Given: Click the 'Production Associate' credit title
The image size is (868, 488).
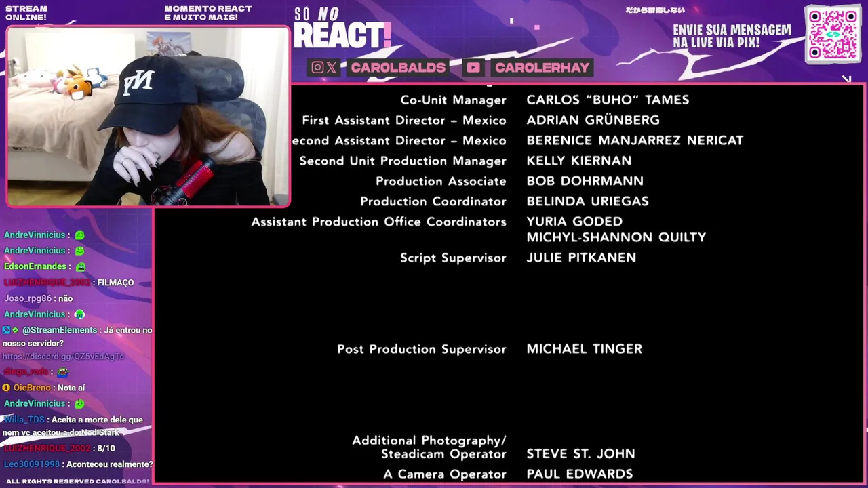Looking at the screenshot, I should click(441, 182).
